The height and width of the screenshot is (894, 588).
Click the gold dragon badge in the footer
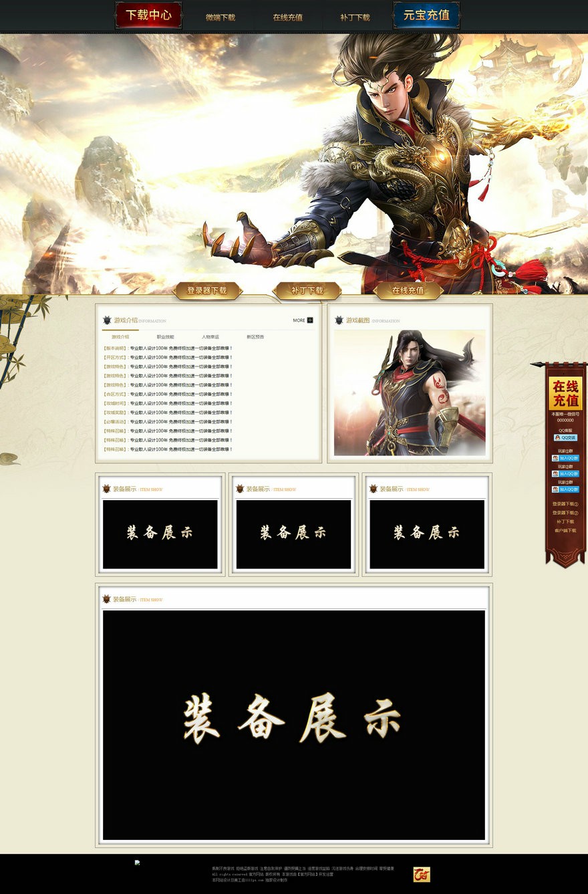pyautogui.click(x=422, y=875)
